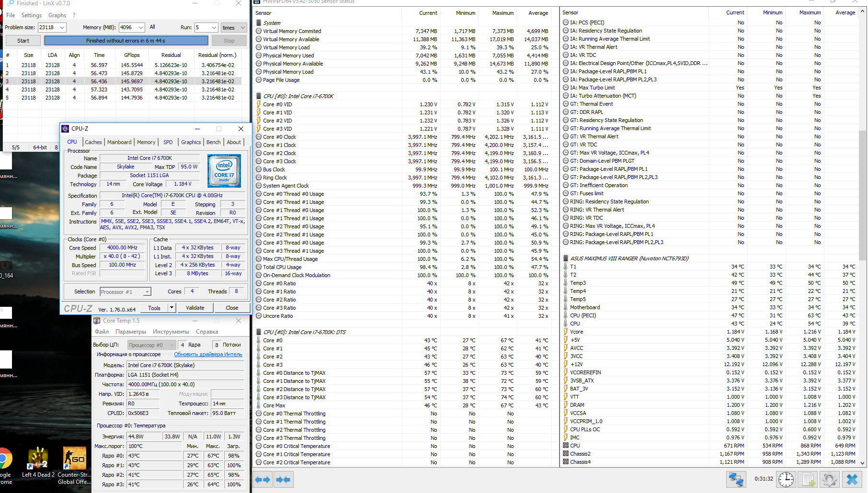Click the thermometer icon beside Core Max

coord(259,405)
